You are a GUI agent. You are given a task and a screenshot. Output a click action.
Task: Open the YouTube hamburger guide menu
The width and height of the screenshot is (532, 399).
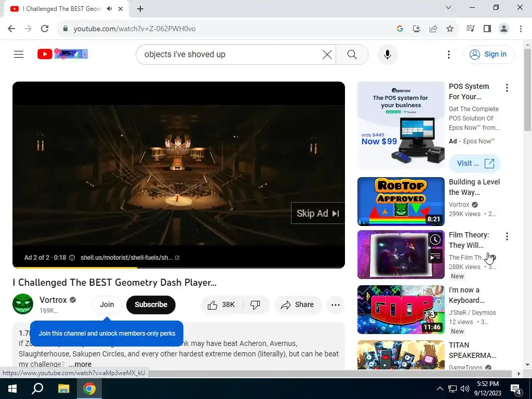19,54
